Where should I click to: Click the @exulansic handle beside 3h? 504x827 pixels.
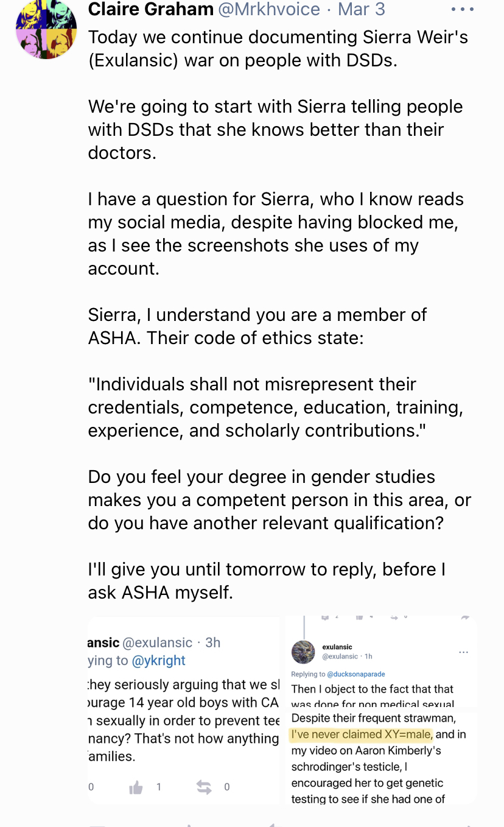pyautogui.click(x=158, y=642)
